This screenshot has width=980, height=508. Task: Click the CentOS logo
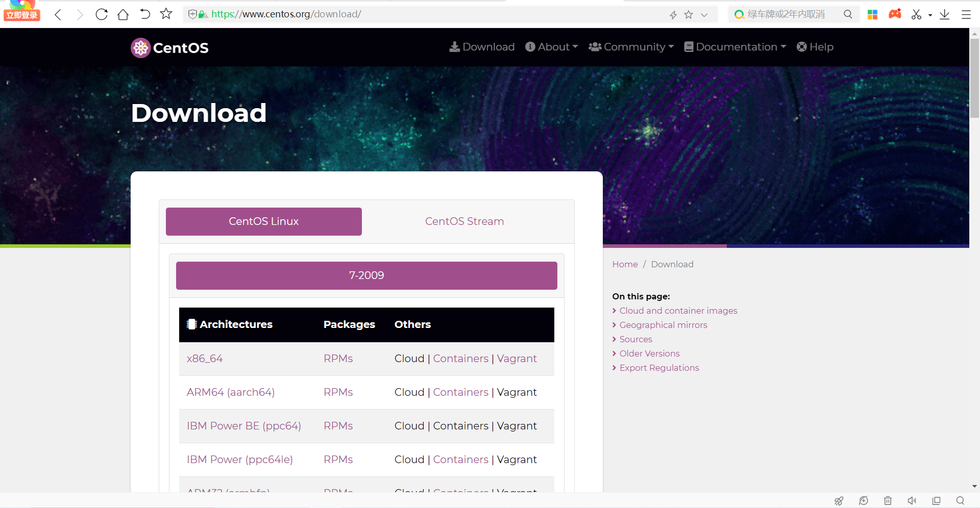pos(169,48)
